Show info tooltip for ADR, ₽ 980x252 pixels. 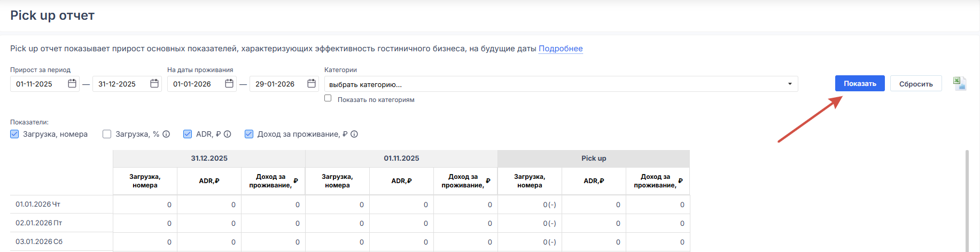coord(228,134)
